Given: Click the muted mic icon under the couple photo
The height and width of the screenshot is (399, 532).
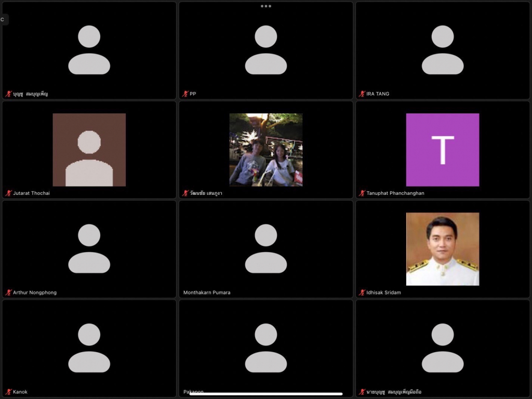Looking at the screenshot, I should [185, 193].
